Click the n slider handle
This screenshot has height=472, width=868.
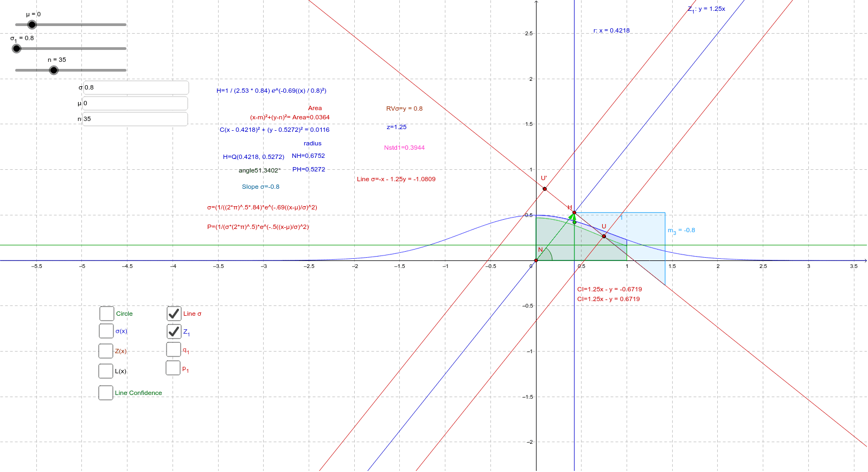pos(54,70)
